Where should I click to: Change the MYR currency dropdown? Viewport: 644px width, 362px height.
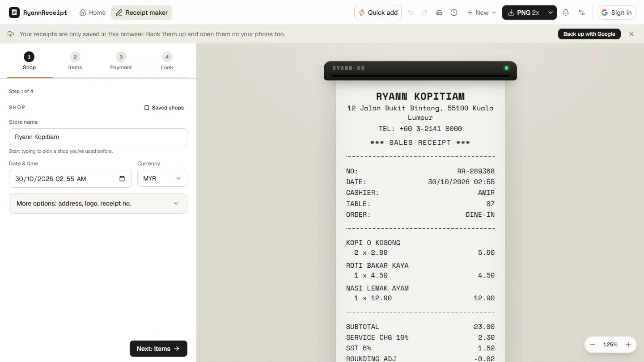click(162, 178)
